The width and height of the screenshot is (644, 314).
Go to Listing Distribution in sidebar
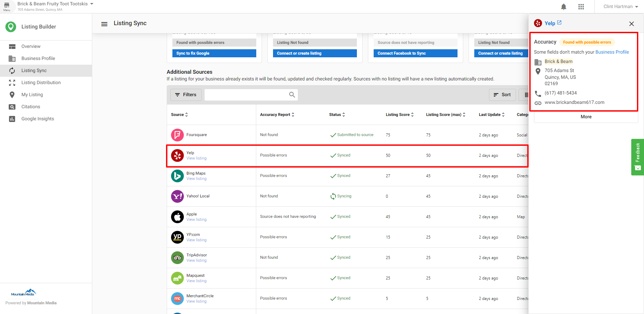pos(41,83)
